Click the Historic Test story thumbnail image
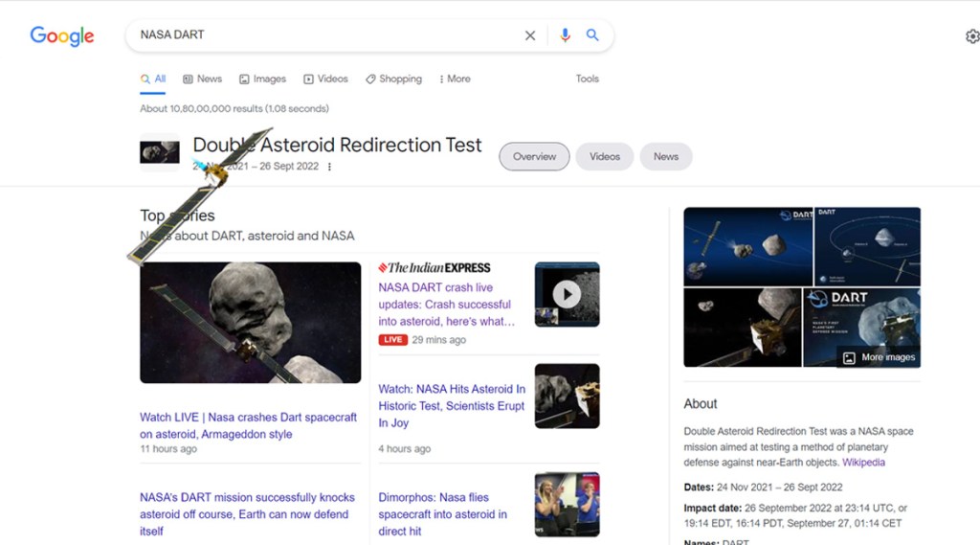980x545 pixels. 567,397
